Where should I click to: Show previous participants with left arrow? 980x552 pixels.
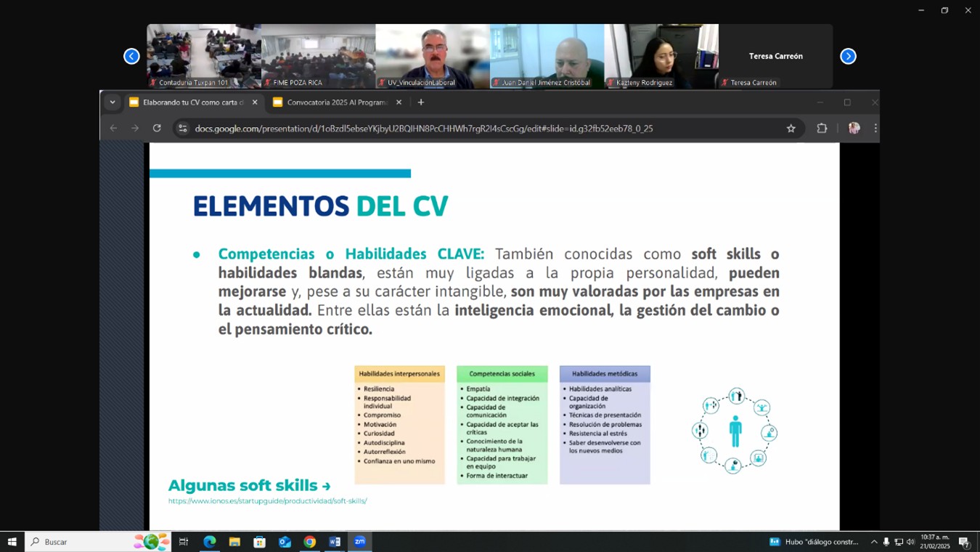click(x=131, y=57)
